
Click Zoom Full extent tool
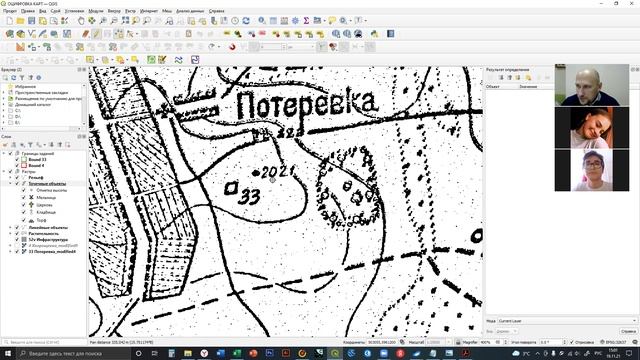coord(125,20)
